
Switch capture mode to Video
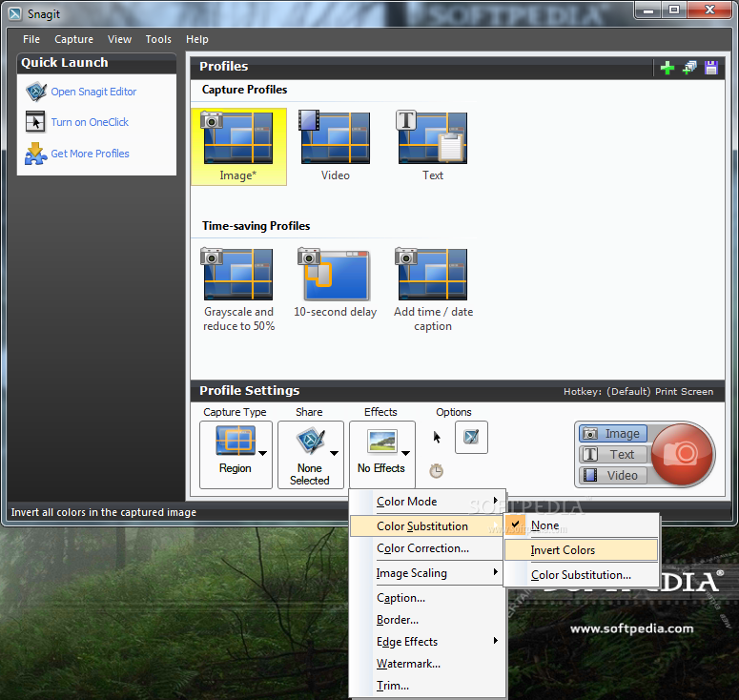coord(613,475)
